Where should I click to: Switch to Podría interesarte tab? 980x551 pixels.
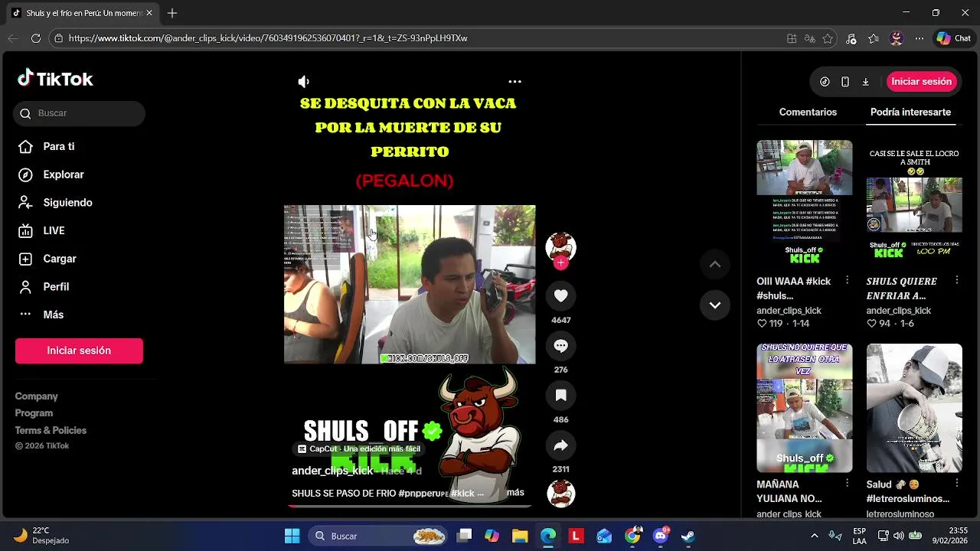pyautogui.click(x=910, y=112)
